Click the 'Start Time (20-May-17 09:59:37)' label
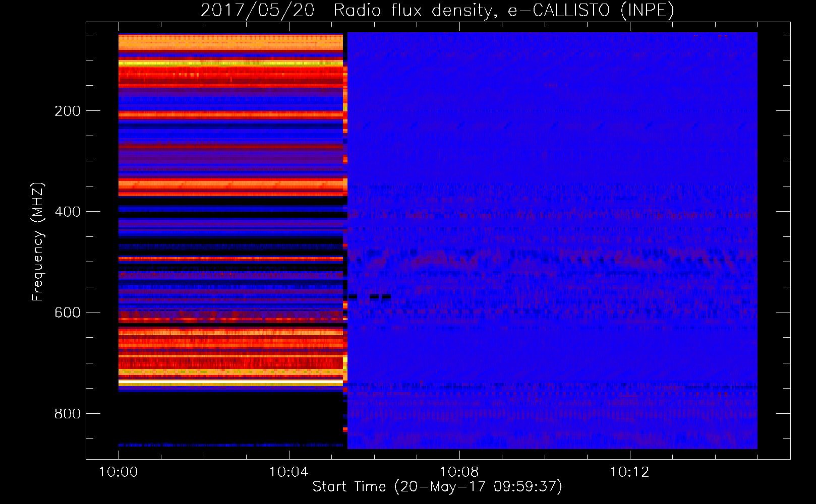This screenshot has width=816, height=504. point(437,487)
